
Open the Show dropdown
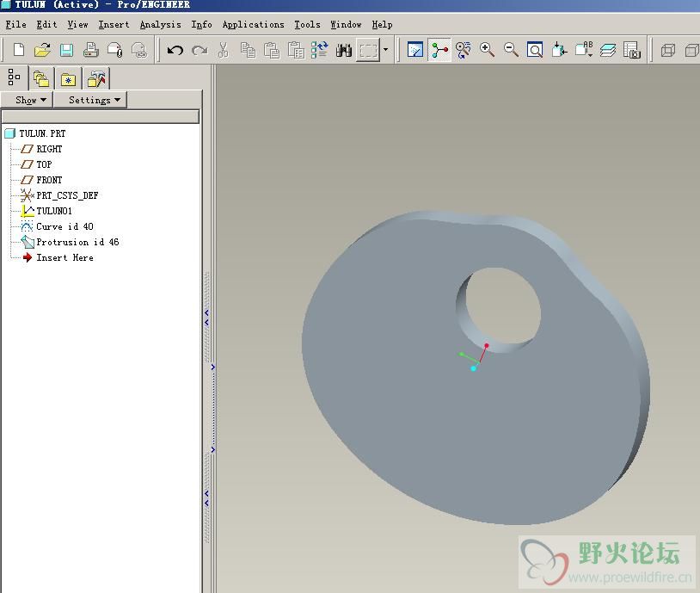(28, 100)
